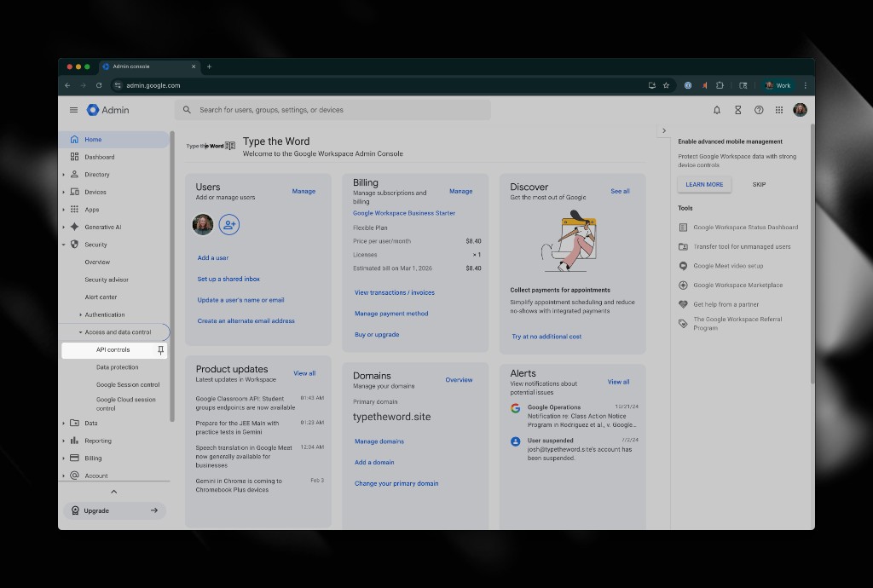873x588 pixels.
Task: Open the browser extensions puzzle icon
Action: pos(720,86)
